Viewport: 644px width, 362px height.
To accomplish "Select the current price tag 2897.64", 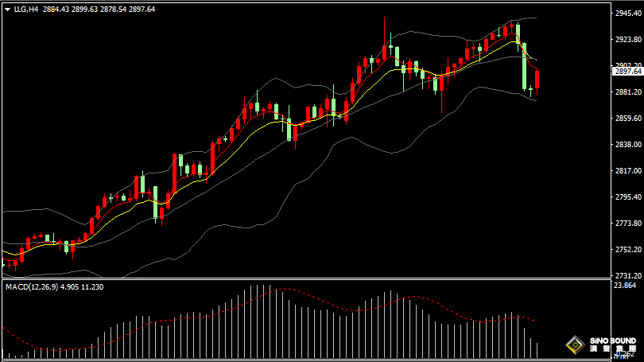I will coord(628,71).
